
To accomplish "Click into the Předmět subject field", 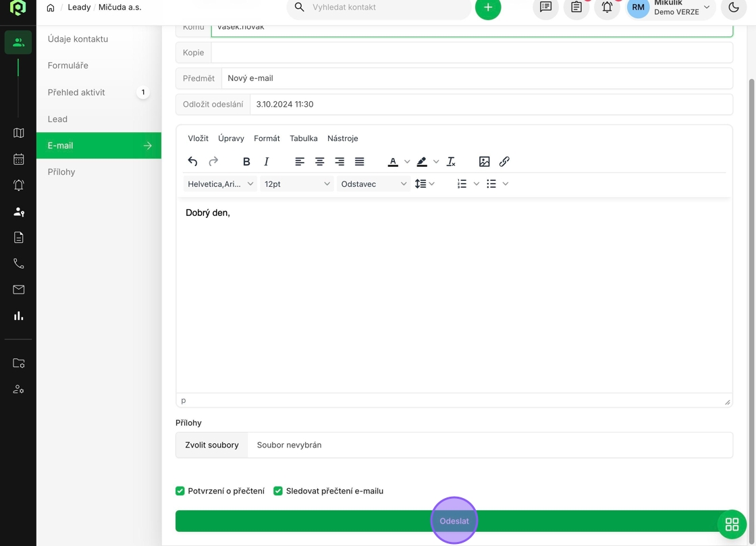I will coord(476,78).
